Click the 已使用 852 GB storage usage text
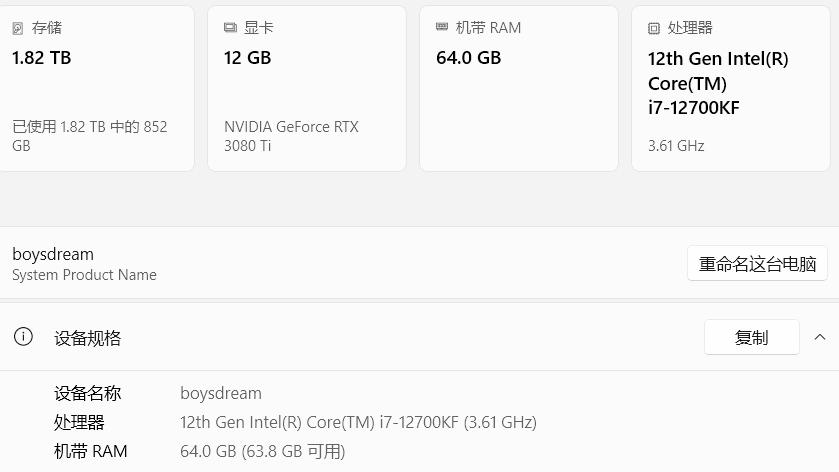 tap(89, 136)
